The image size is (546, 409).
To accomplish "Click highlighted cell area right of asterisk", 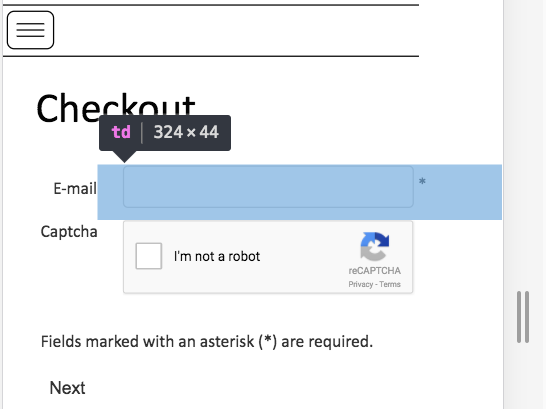I will point(463,192).
